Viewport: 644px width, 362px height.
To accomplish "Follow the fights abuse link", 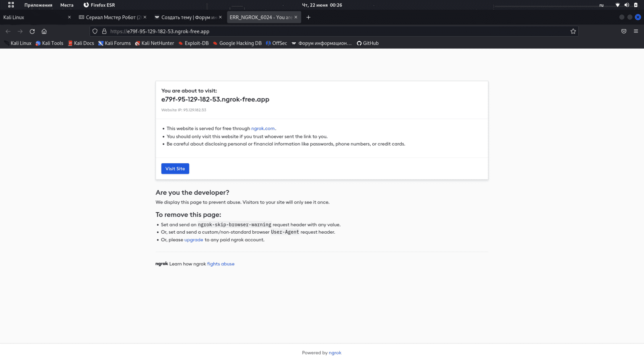I will (x=221, y=264).
